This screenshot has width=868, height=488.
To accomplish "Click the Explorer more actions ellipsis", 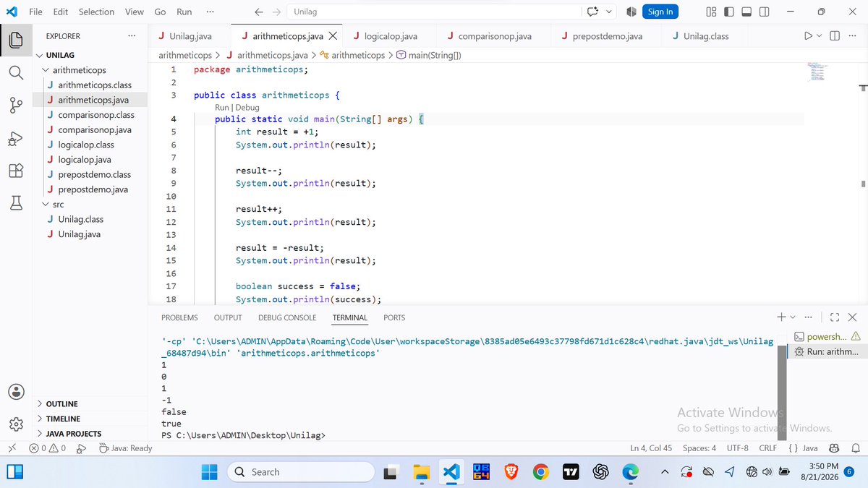I will pos(131,36).
